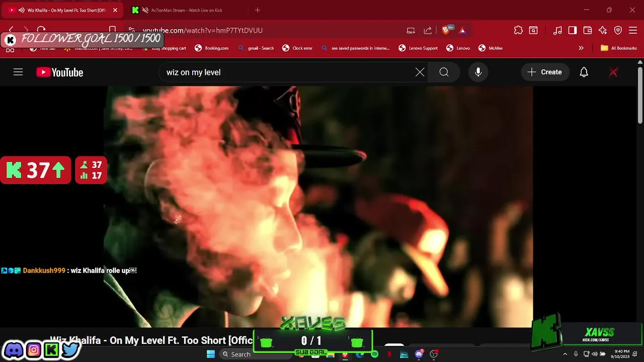
Task: Open 'see saved passwords in interne...' bookmark
Action: pos(355,48)
